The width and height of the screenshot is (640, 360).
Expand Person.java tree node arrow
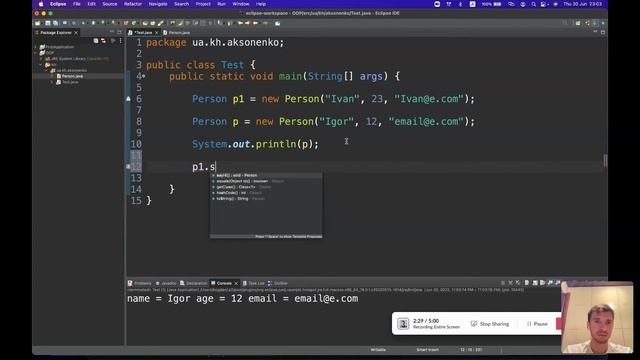pyautogui.click(x=52, y=76)
